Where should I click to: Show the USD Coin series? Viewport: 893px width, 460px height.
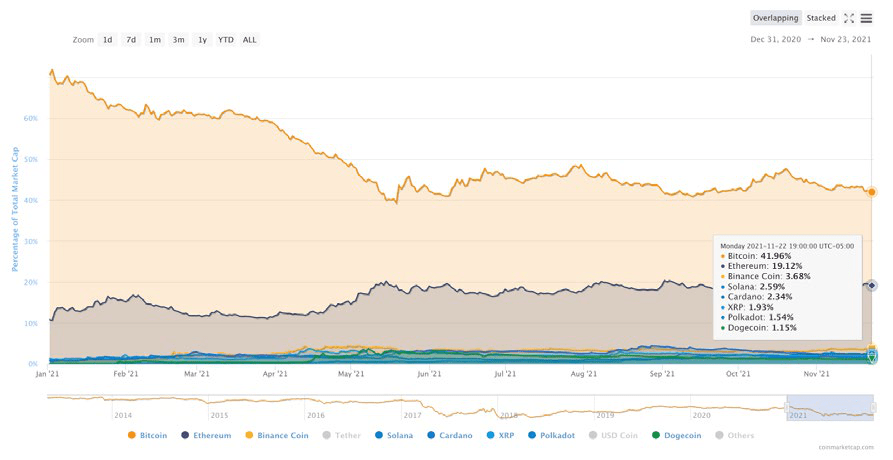pos(625,435)
